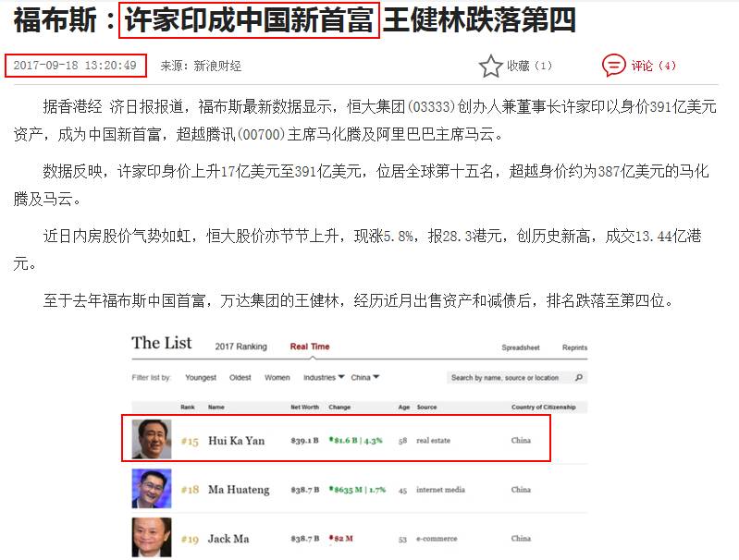This screenshot has width=739, height=560.
Task: Click the article headline starting with 福布斯
Action: pos(294,20)
